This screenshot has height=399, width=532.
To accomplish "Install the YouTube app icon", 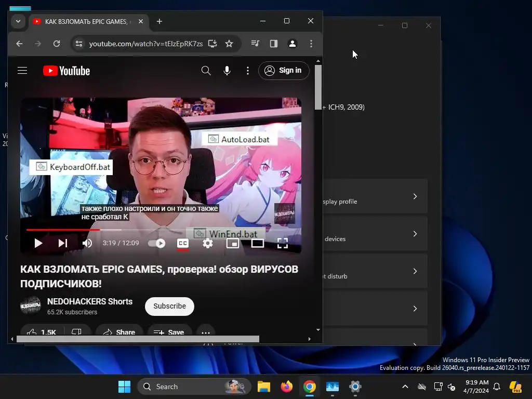I will [x=212, y=44].
